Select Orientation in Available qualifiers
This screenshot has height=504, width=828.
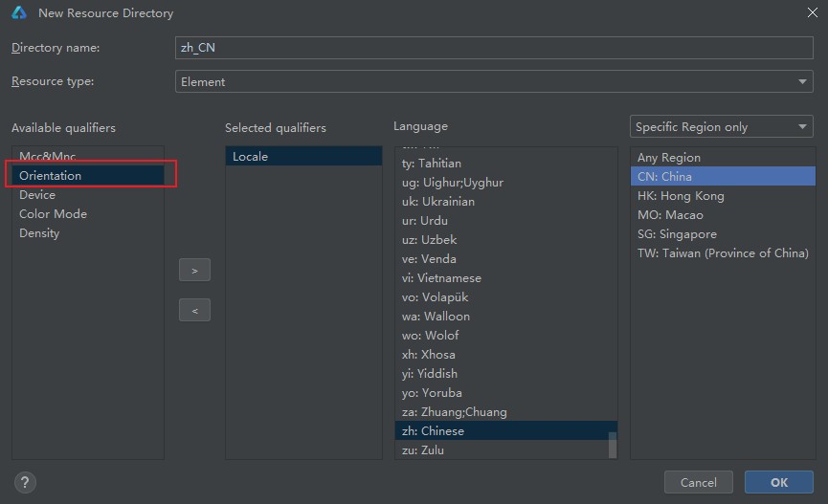click(x=51, y=176)
